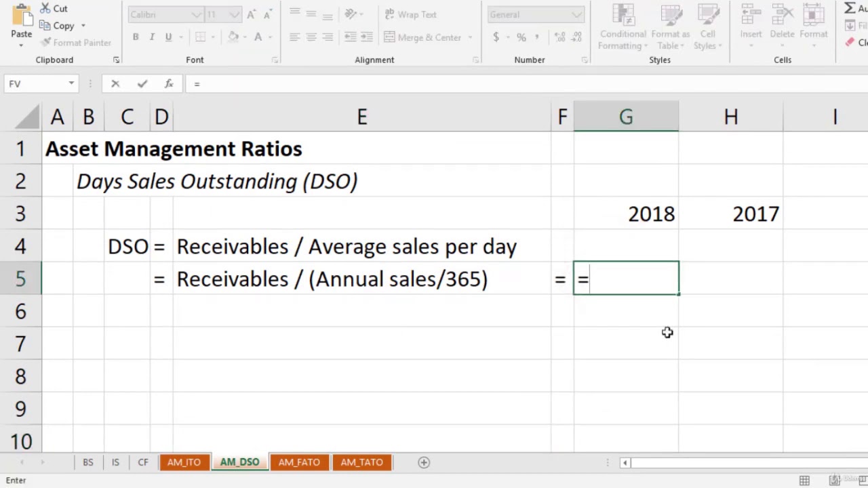Toggle Align Left

coord(294,37)
